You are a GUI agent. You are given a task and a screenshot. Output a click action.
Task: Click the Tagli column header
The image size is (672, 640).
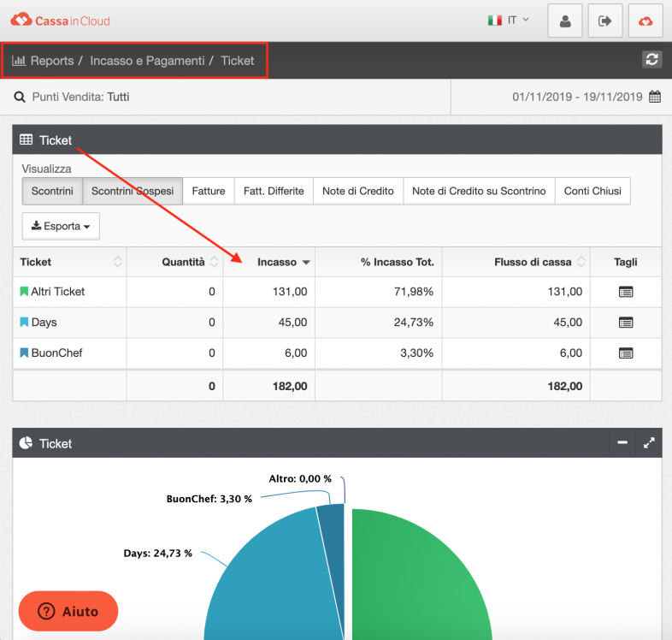pos(625,262)
